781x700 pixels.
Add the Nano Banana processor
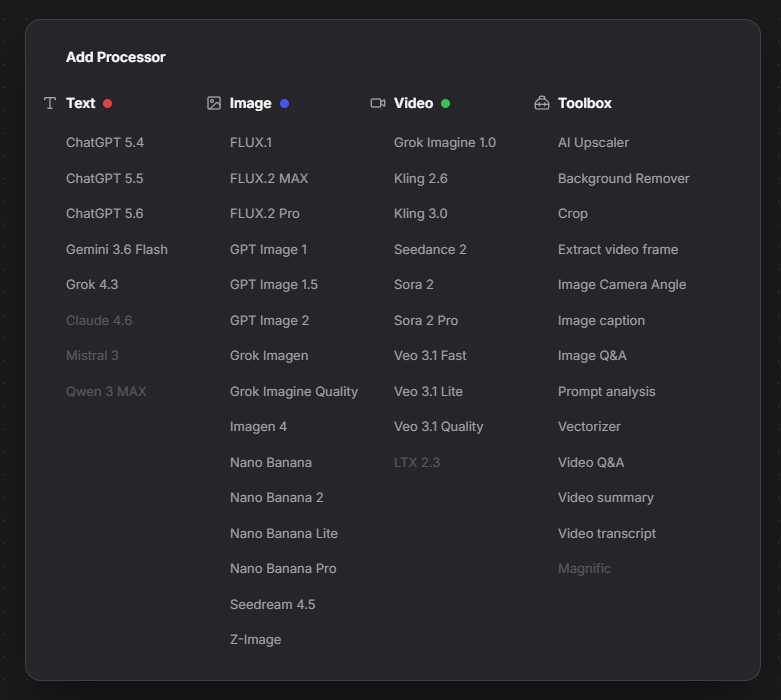tap(271, 462)
